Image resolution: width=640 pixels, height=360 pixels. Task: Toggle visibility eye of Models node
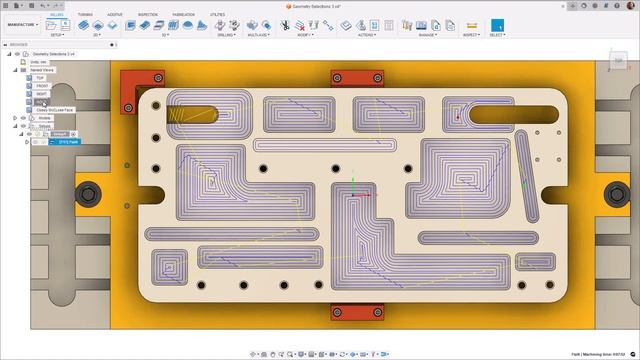[23, 118]
